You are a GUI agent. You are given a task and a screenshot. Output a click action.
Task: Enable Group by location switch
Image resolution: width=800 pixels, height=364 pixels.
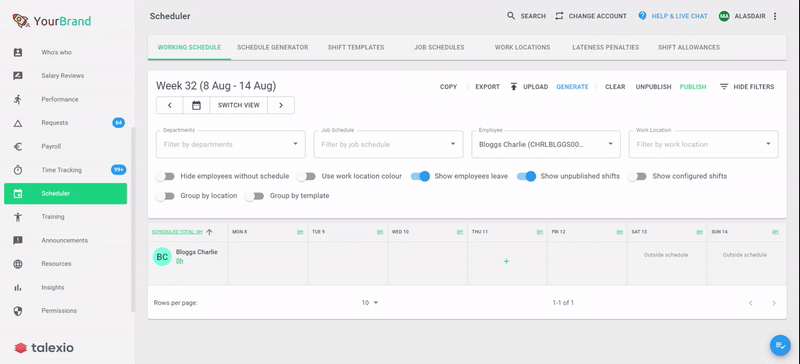pyautogui.click(x=165, y=196)
